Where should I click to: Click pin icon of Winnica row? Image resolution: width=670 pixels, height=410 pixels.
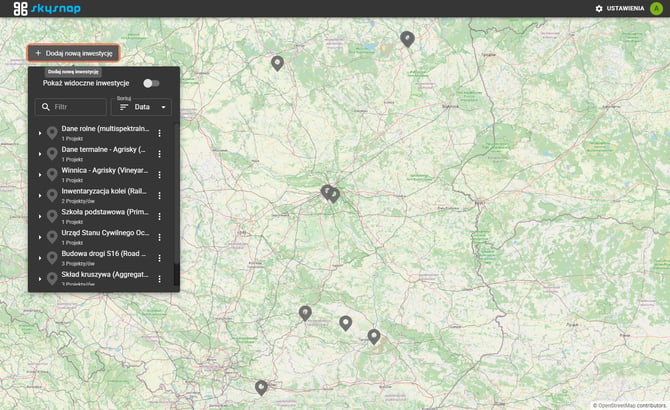click(52, 175)
